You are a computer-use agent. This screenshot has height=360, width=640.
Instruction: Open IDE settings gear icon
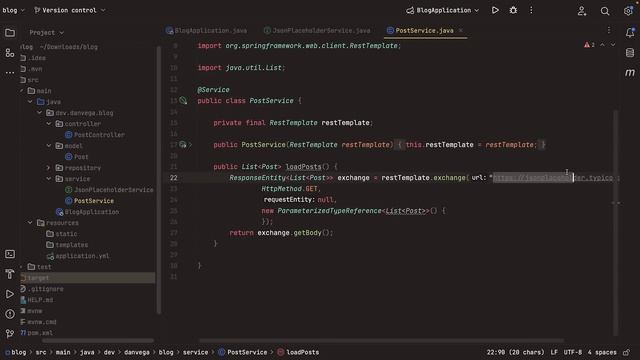coord(628,11)
